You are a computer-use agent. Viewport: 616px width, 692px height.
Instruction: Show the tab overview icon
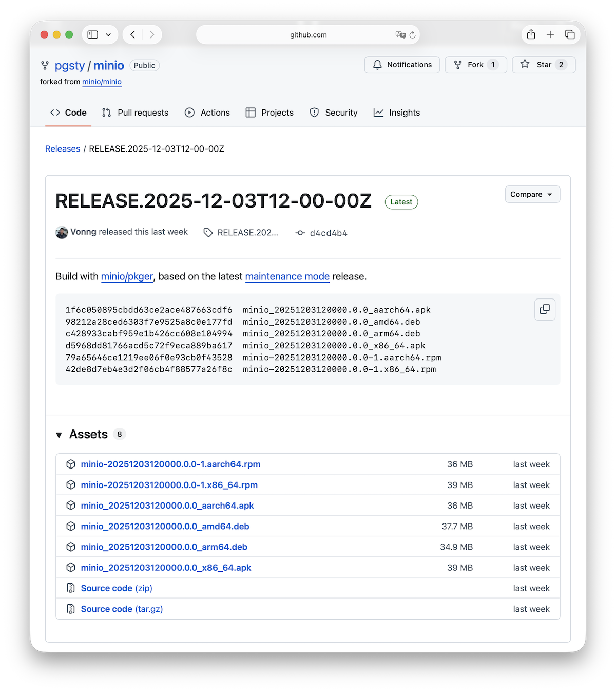pyautogui.click(x=570, y=34)
